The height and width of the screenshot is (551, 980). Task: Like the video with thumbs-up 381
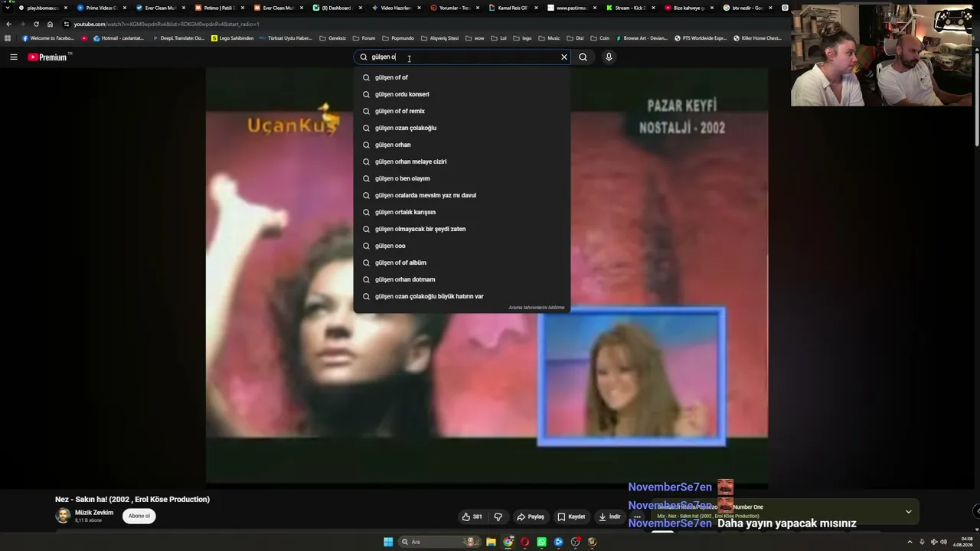pos(472,517)
